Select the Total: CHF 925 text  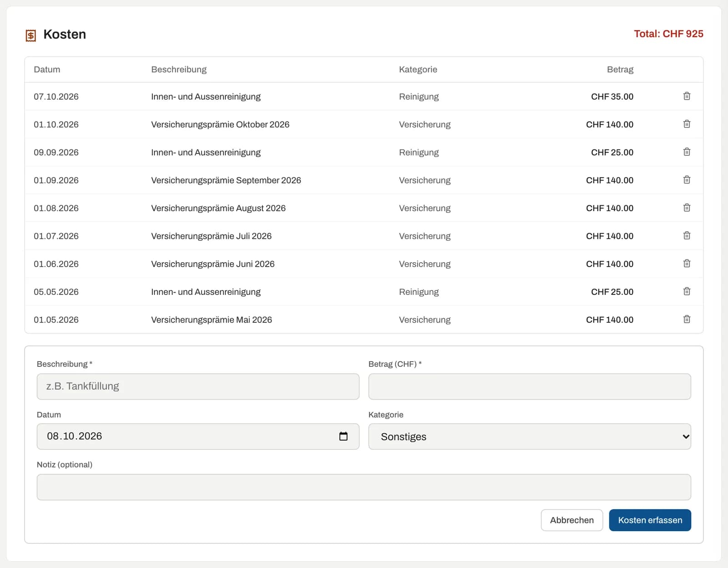click(668, 34)
